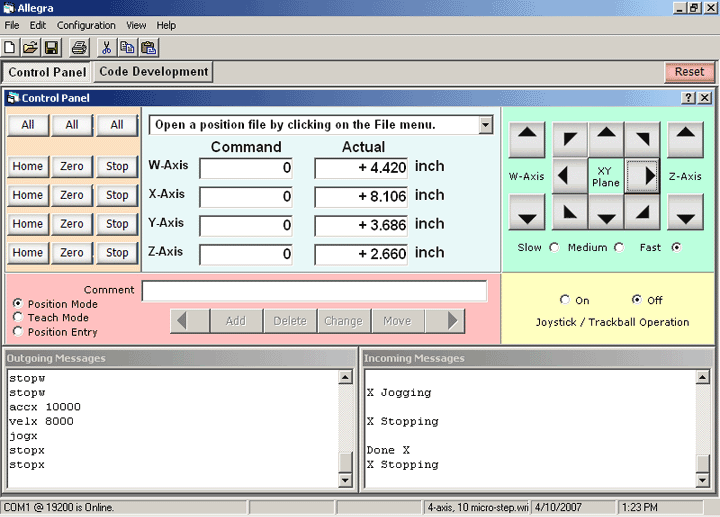
Task: Click Zero button for X-Axis
Action: coord(72,195)
